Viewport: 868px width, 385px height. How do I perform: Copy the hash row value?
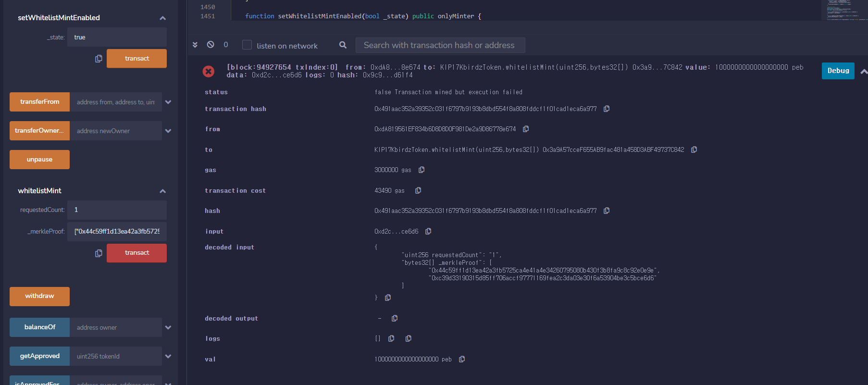coord(607,211)
